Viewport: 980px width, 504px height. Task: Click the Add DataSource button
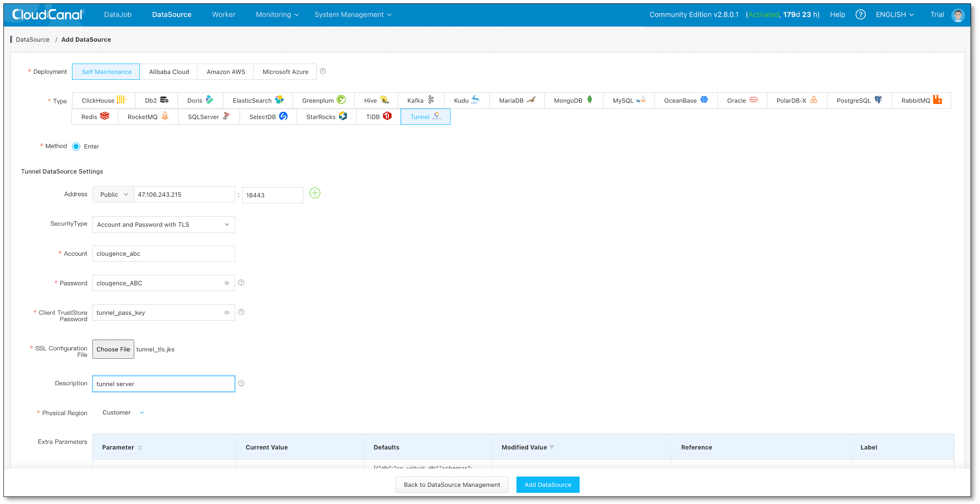pyautogui.click(x=548, y=485)
